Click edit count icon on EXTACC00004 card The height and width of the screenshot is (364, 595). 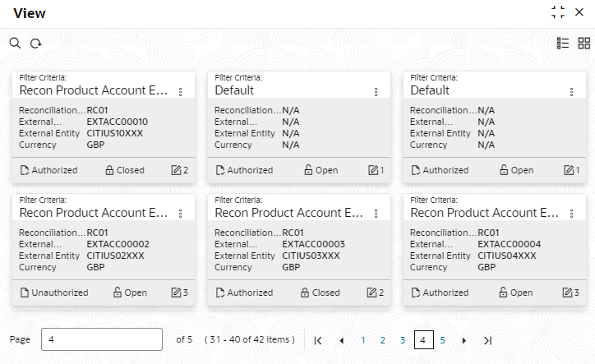pyautogui.click(x=567, y=293)
